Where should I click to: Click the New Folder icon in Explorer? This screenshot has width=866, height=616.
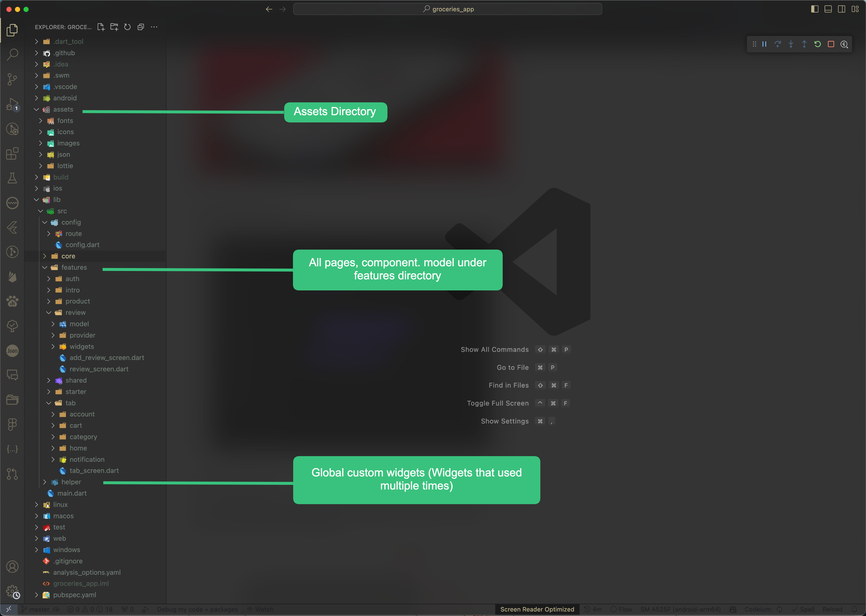114,27
